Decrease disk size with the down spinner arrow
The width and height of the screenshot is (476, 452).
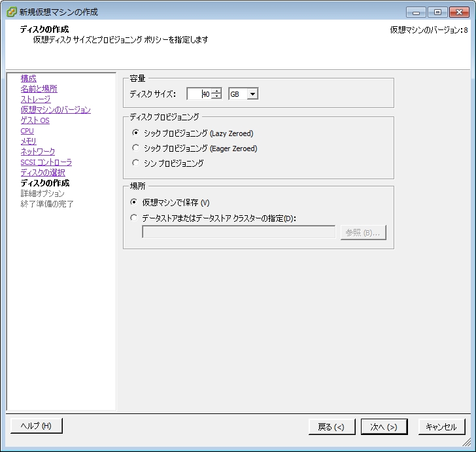pyautogui.click(x=216, y=97)
